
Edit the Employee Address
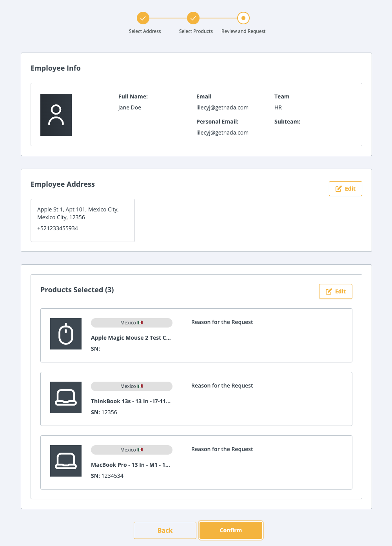(x=345, y=189)
